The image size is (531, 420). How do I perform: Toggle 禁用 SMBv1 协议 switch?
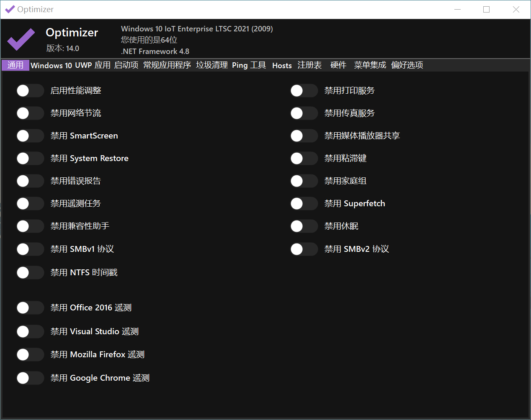tap(30, 249)
